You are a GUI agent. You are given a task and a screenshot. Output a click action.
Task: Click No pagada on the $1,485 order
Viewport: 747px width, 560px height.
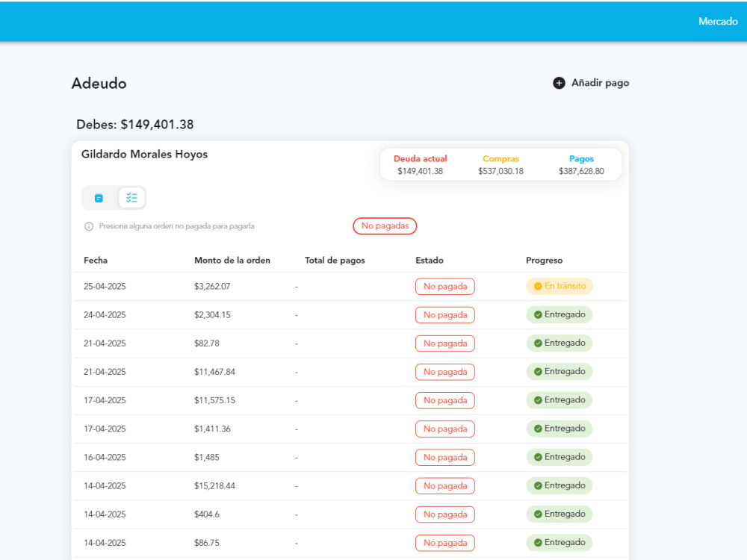tap(445, 458)
